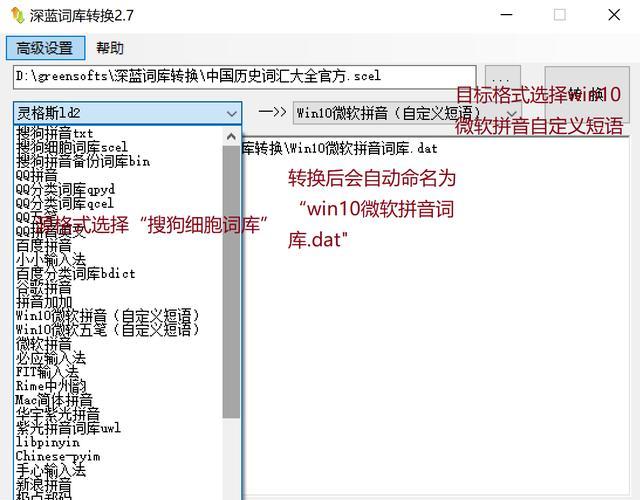Image resolution: width=640 pixels, height=500 pixels.
Task: Click the output path text Win10微软拼音词库.dat
Action: pyautogui.click(x=364, y=148)
